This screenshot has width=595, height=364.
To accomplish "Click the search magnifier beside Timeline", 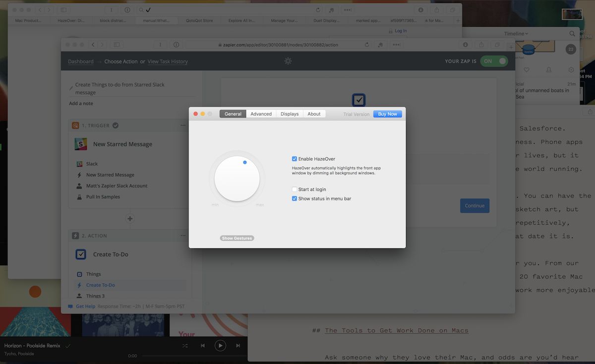I will pos(572,34).
